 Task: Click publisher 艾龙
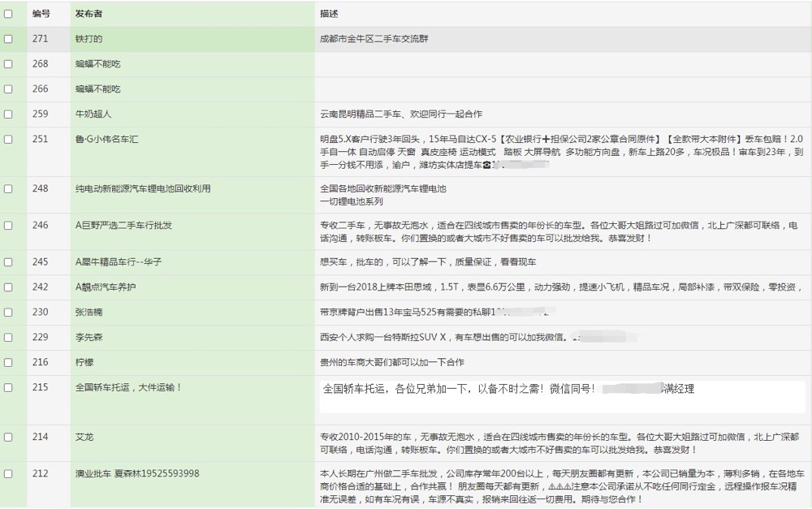pos(84,438)
